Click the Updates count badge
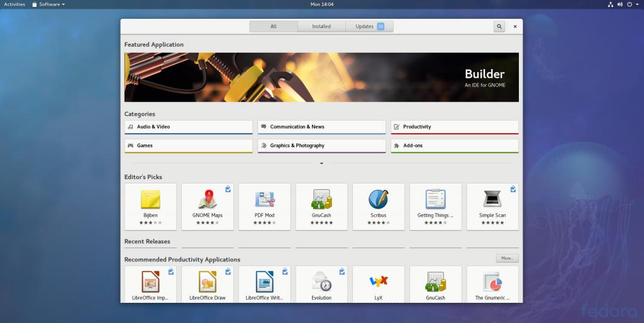This screenshot has width=644, height=323. (380, 26)
